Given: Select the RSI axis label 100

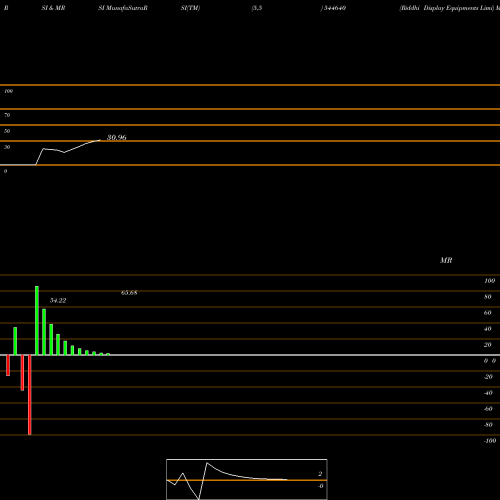Looking at the screenshot, I should point(8,91).
